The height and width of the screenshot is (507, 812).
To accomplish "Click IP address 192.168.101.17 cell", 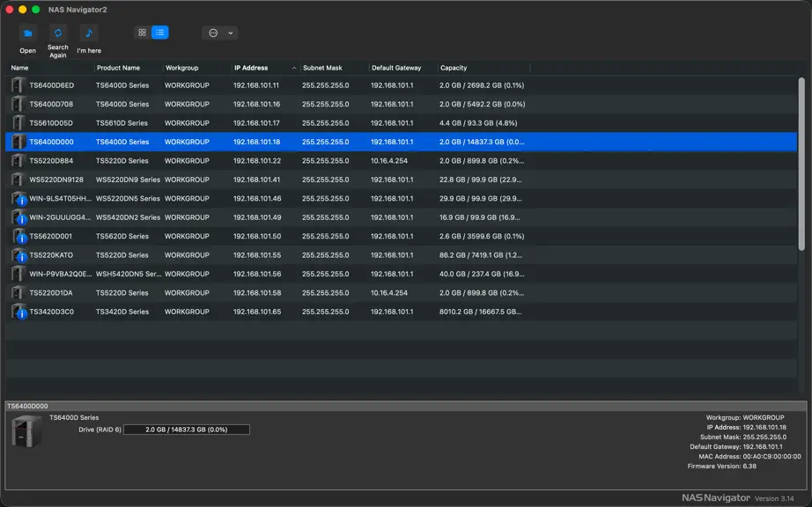I will [x=256, y=123].
